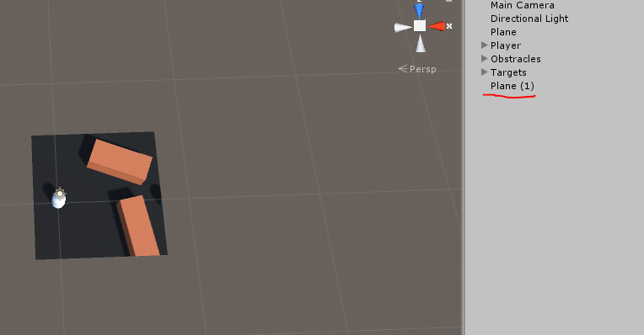Select the directional light sun gizmo
Screen dimensions: 644x335
(60, 193)
